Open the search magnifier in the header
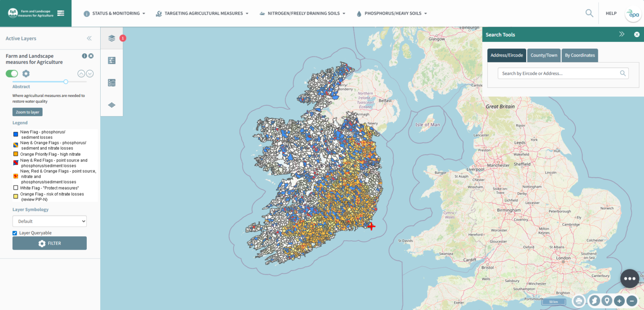The image size is (644, 310). 589,13
